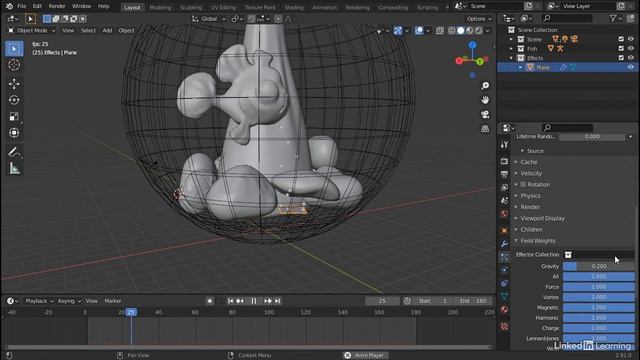Screen dimensions: 640x360
Task: Select the Annotate pencil tool
Action: [14, 152]
